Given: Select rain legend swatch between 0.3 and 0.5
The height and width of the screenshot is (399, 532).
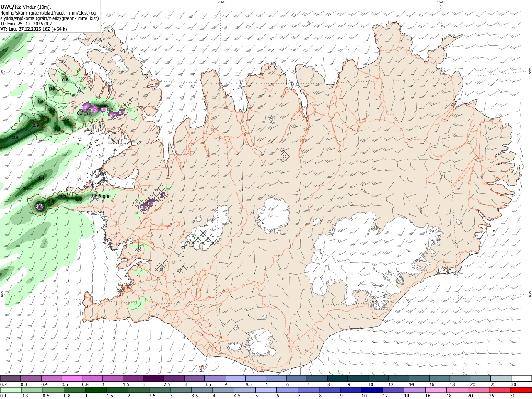Looking at the screenshot, I should (32, 390).
